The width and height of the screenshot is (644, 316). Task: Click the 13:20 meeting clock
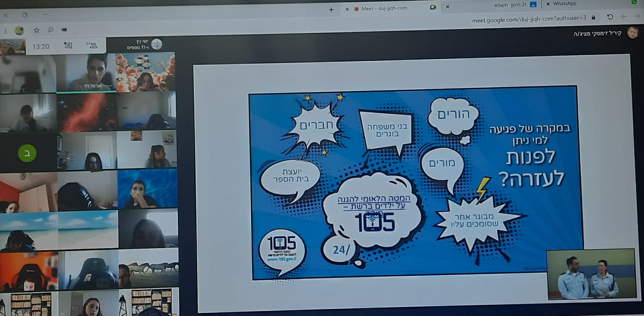[41, 47]
